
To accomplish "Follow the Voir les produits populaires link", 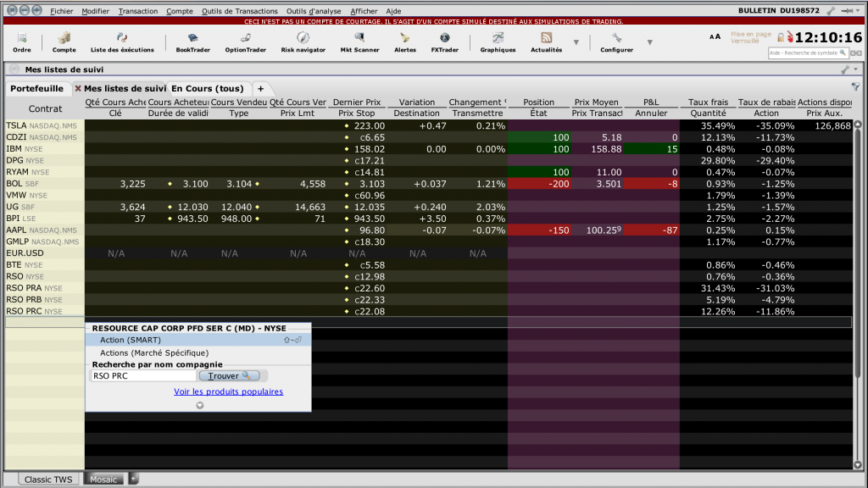I will [x=228, y=391].
